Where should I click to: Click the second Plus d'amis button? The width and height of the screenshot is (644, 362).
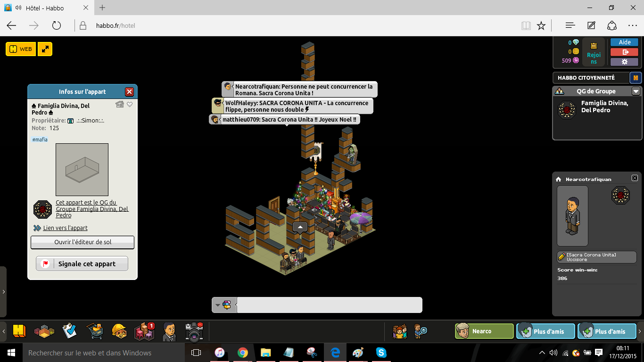tap(607, 331)
